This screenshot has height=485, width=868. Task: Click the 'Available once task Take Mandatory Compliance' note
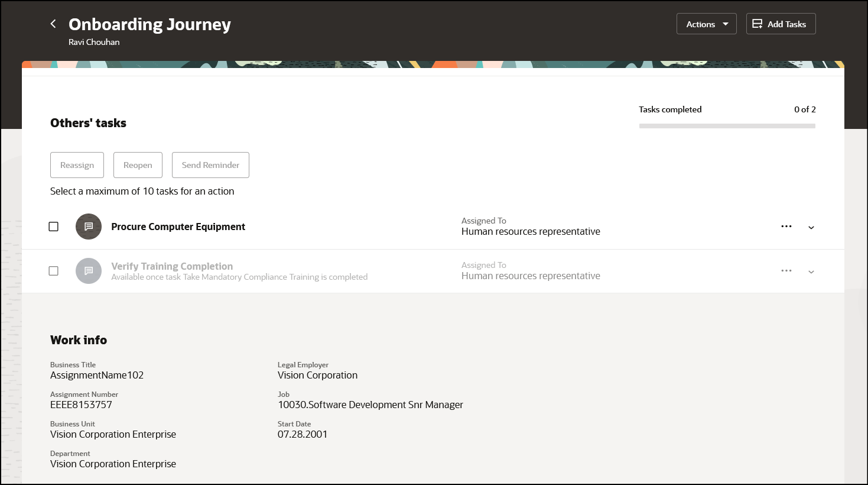pyautogui.click(x=239, y=277)
